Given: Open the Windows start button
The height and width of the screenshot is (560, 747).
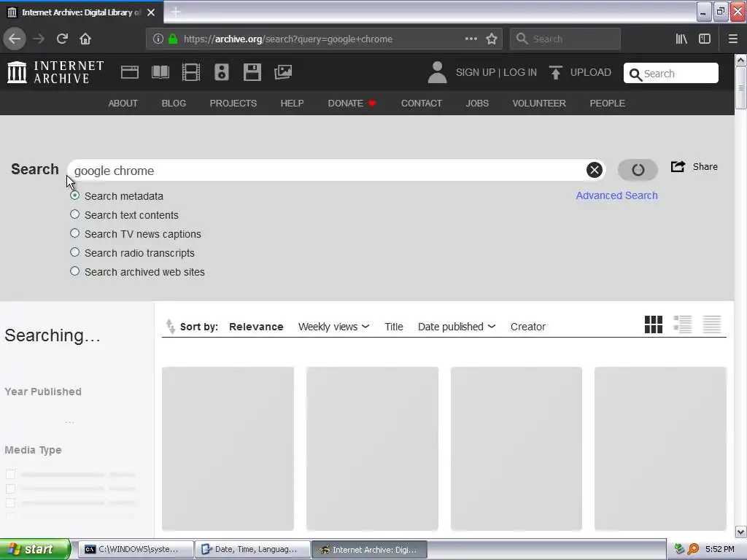Looking at the screenshot, I should pos(35,549).
